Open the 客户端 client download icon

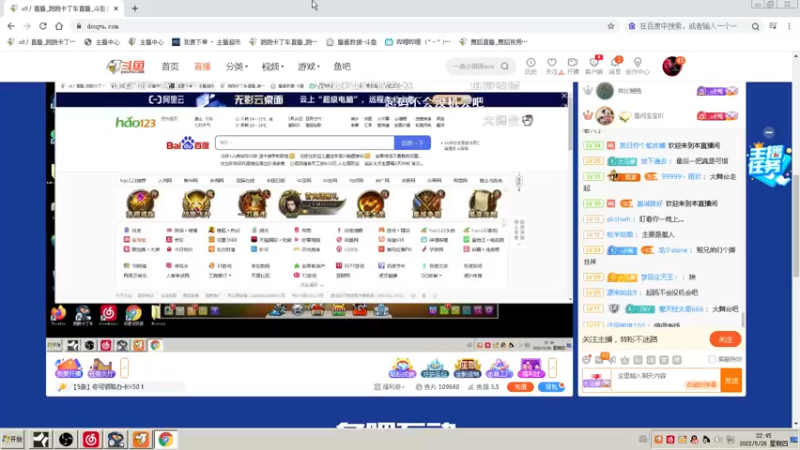594,66
